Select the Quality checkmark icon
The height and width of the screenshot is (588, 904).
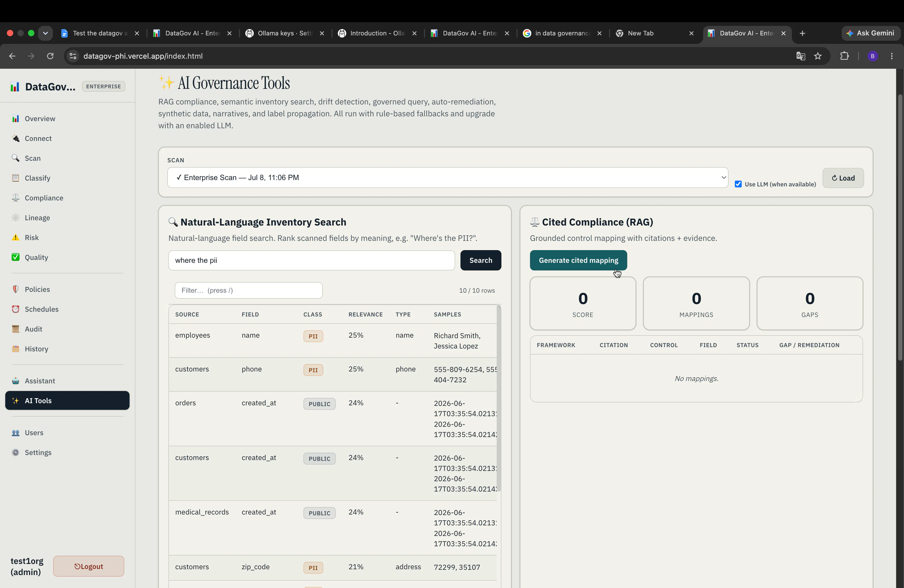click(x=16, y=257)
